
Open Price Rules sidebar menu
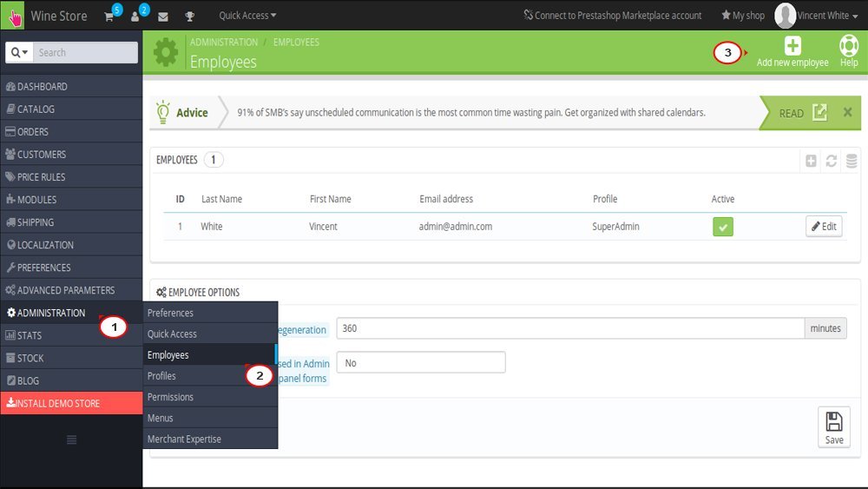tap(71, 177)
